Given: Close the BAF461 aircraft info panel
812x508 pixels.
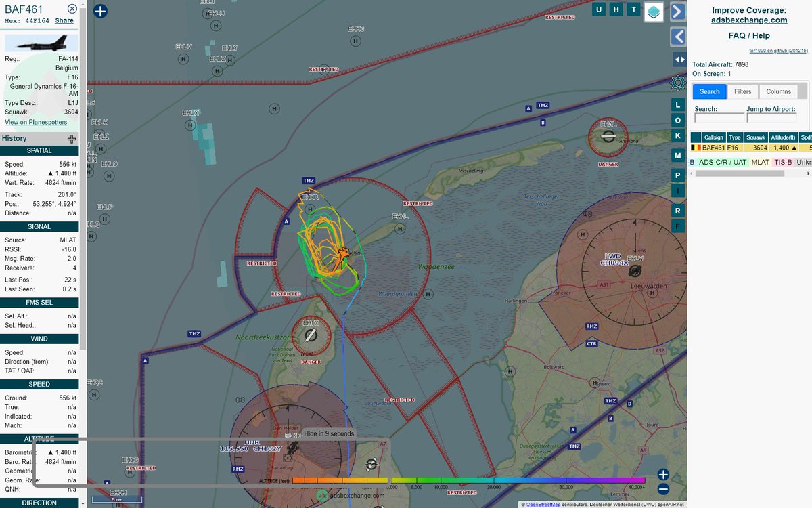Looking at the screenshot, I should [x=72, y=9].
